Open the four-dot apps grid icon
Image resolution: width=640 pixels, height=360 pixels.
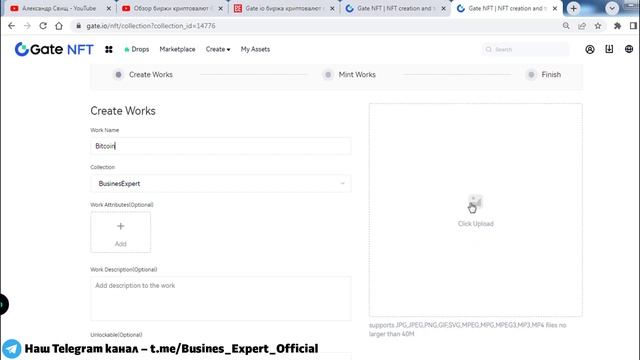pos(109,49)
